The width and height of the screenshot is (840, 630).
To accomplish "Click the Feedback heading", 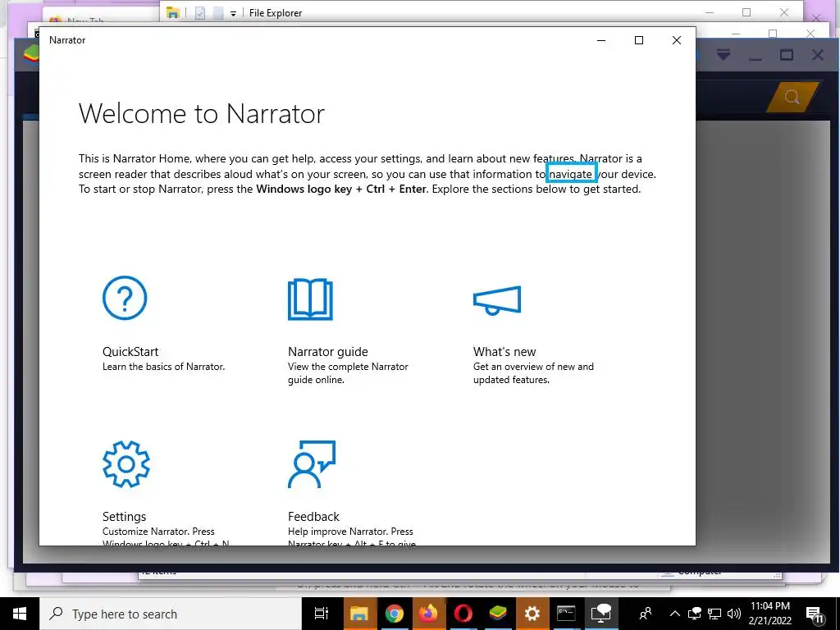I will (313, 517).
